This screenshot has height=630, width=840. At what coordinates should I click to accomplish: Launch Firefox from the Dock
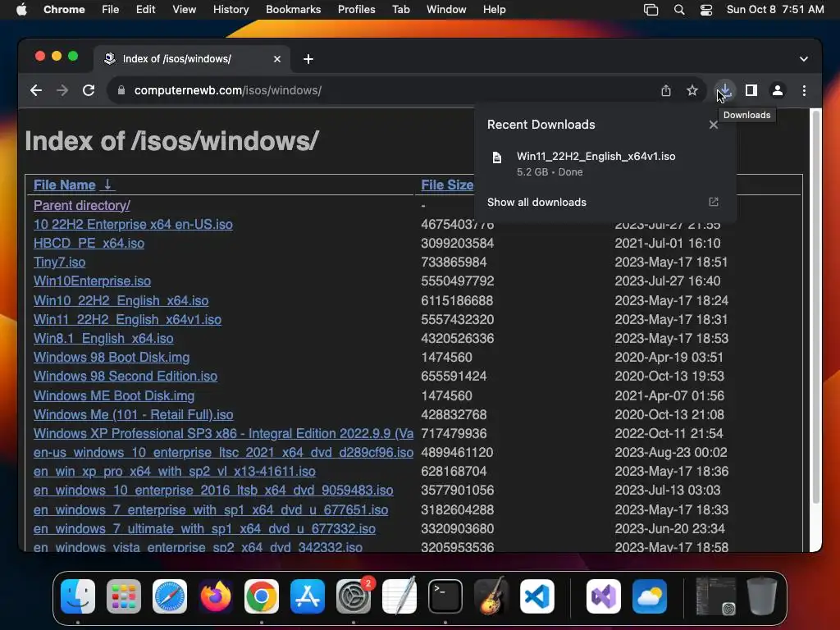click(216, 596)
